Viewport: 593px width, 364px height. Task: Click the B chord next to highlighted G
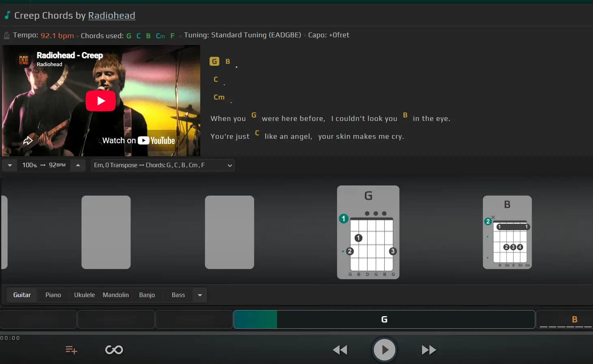tap(228, 61)
